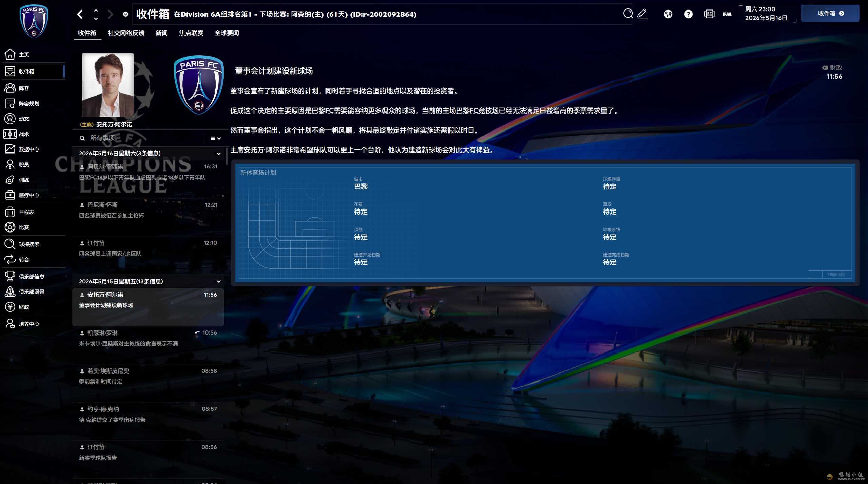
Task: Switch to the 社交网络反馈 tab
Action: 126,33
